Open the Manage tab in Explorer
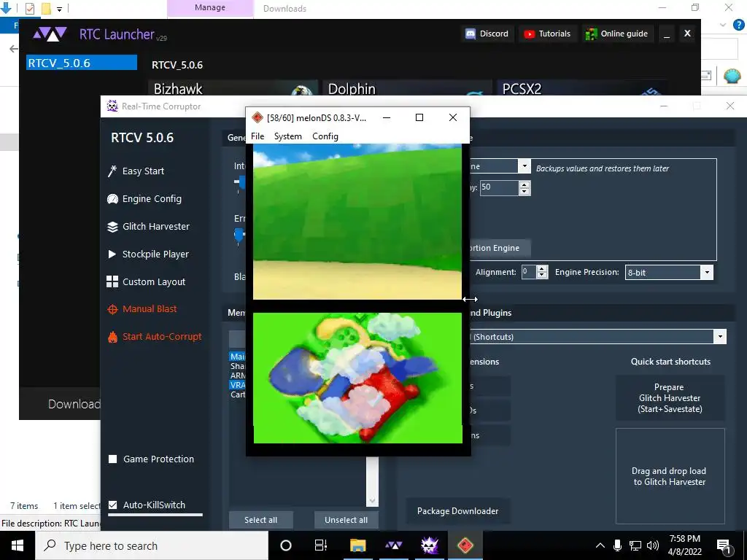Image resolution: width=747 pixels, height=560 pixels. pyautogui.click(x=210, y=8)
